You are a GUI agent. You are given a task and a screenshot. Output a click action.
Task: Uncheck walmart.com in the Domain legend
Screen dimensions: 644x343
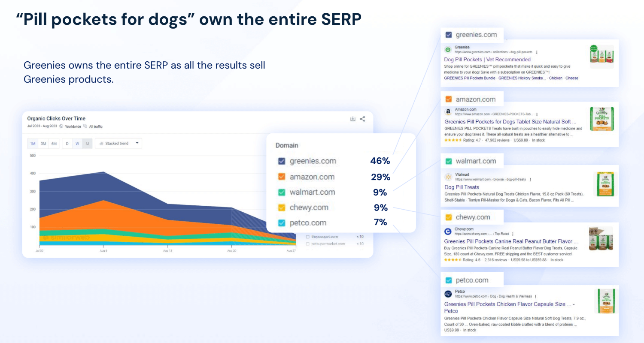click(282, 192)
